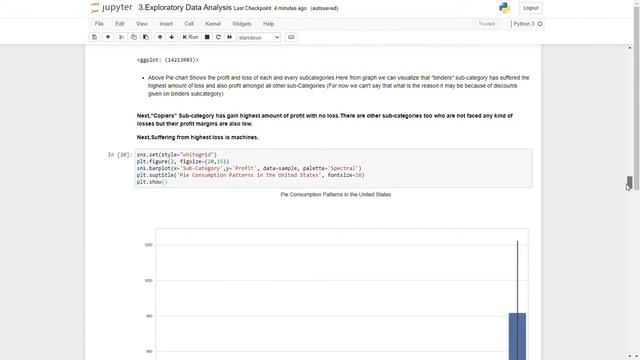Click inside code cell In [20]

pos(333,168)
